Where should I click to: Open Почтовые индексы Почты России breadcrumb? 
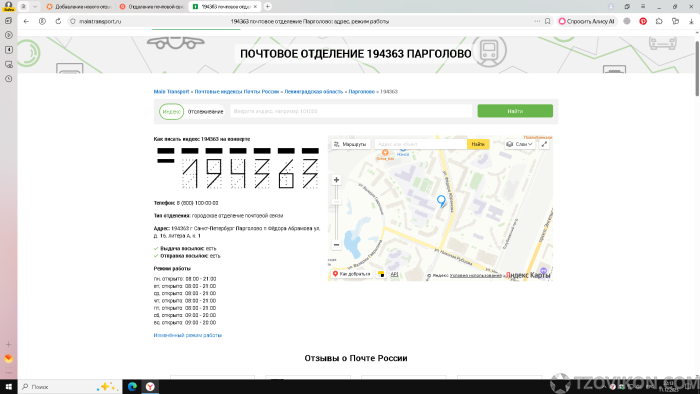click(x=237, y=91)
